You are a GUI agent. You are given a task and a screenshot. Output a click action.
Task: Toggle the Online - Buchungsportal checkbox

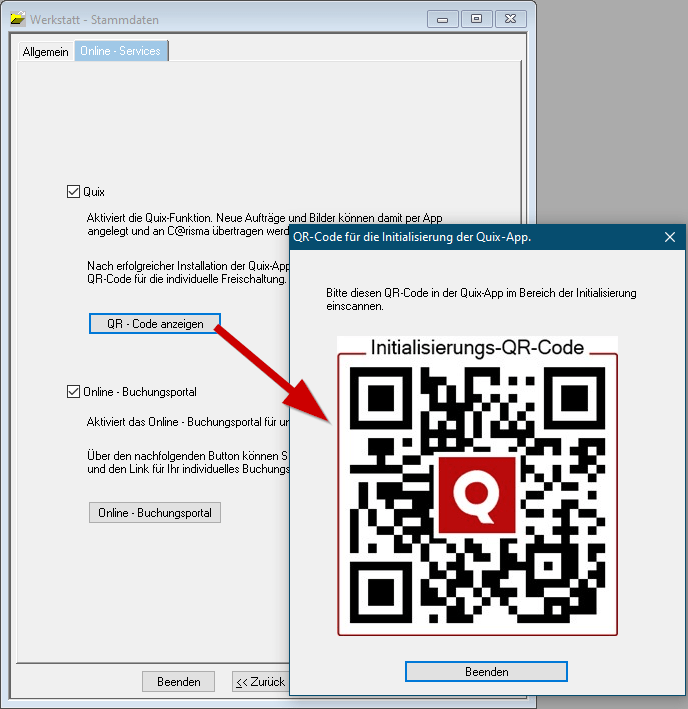pos(73,392)
